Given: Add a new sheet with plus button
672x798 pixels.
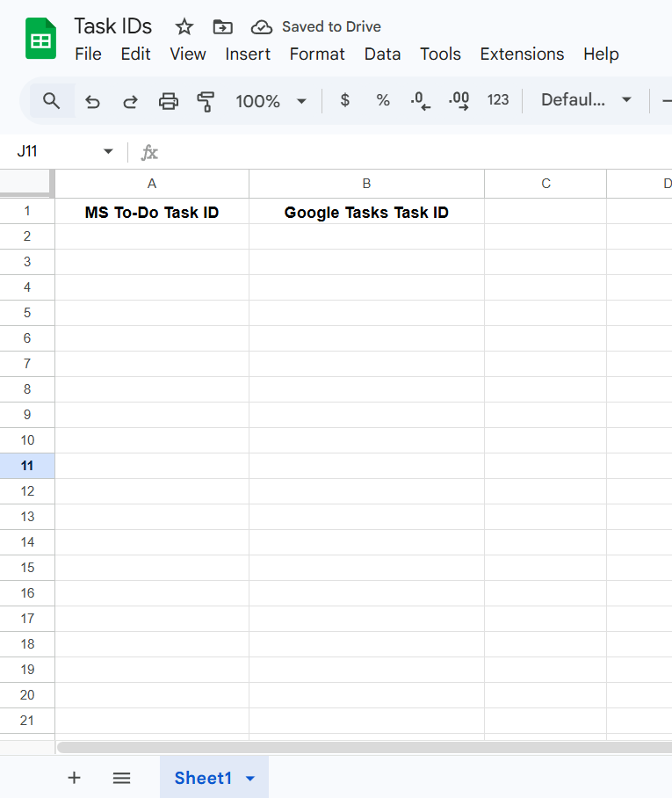Looking at the screenshot, I should tap(74, 778).
